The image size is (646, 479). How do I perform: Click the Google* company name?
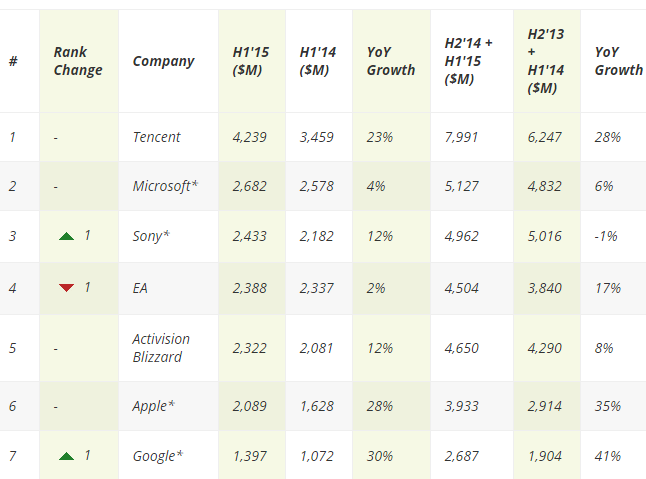[x=158, y=456]
